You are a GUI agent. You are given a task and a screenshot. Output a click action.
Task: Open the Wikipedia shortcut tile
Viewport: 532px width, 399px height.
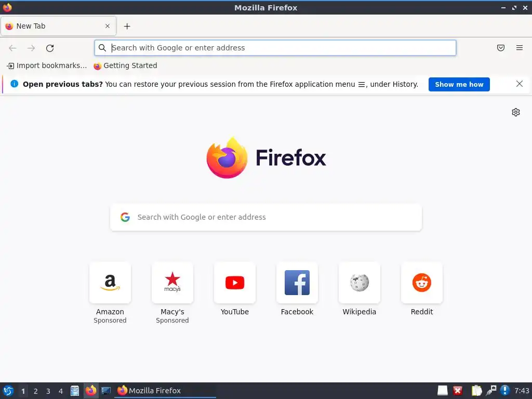(x=360, y=283)
